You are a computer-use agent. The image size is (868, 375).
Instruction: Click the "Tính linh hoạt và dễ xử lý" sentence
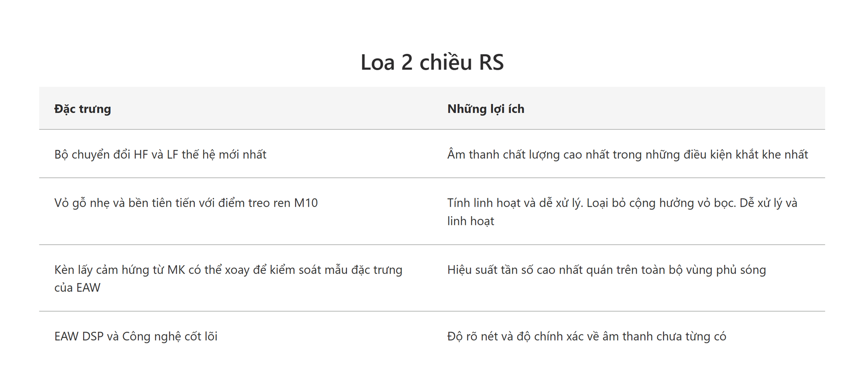[515, 203]
